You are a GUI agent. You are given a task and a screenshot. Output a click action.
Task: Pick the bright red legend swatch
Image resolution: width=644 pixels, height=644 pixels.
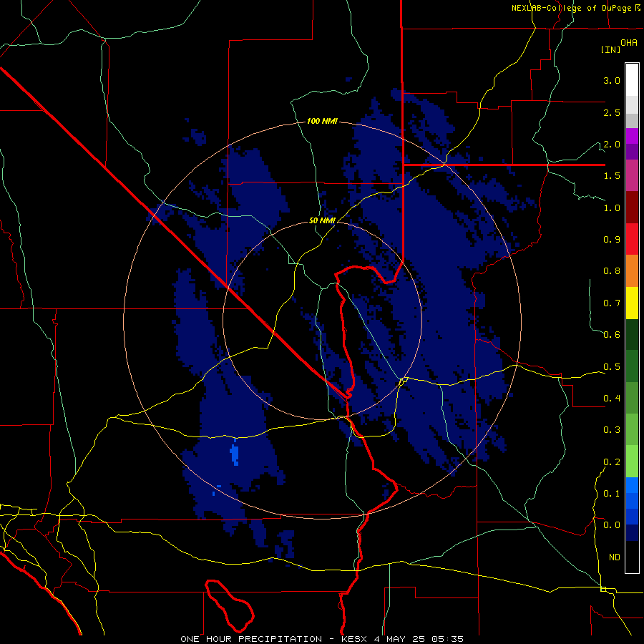pos(632,239)
